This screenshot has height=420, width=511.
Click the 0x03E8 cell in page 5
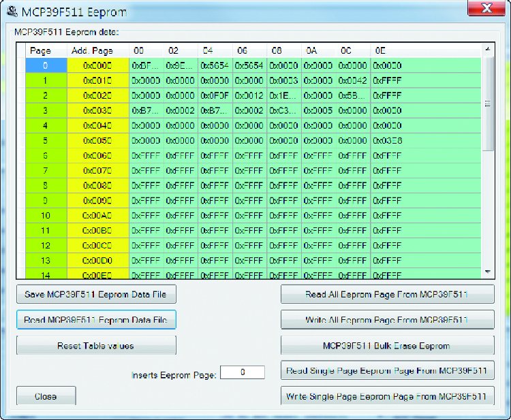426,141
